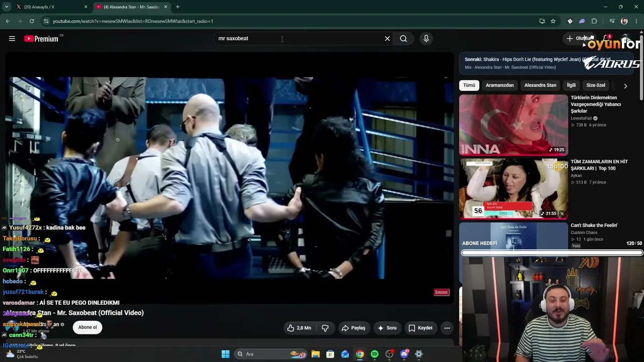644x362 pixels.
Task: Open Discord from the taskbar
Action: [x=404, y=354]
